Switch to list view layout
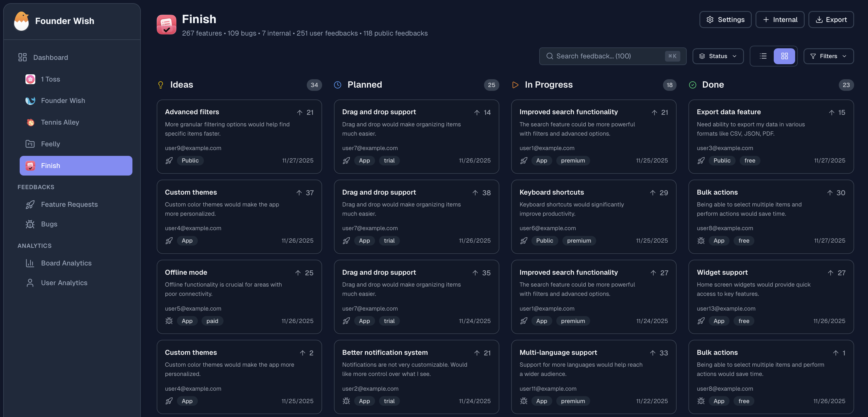 tap(763, 56)
